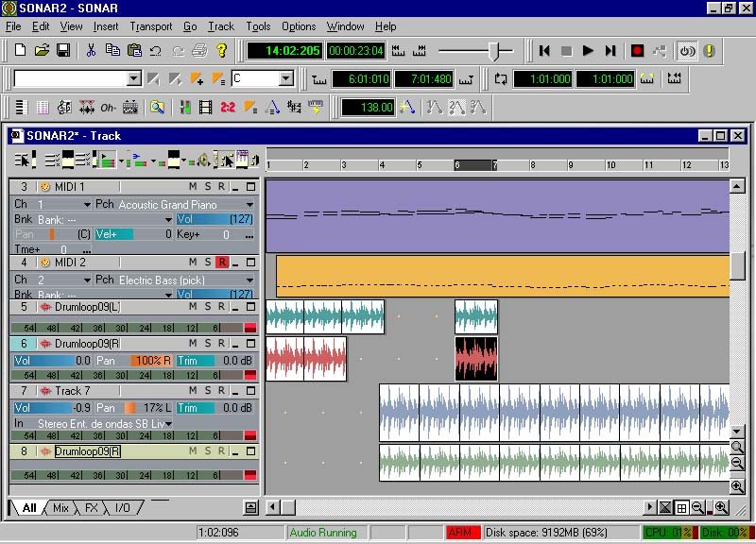Open the MIDI 2 channel dropdown

point(87,280)
